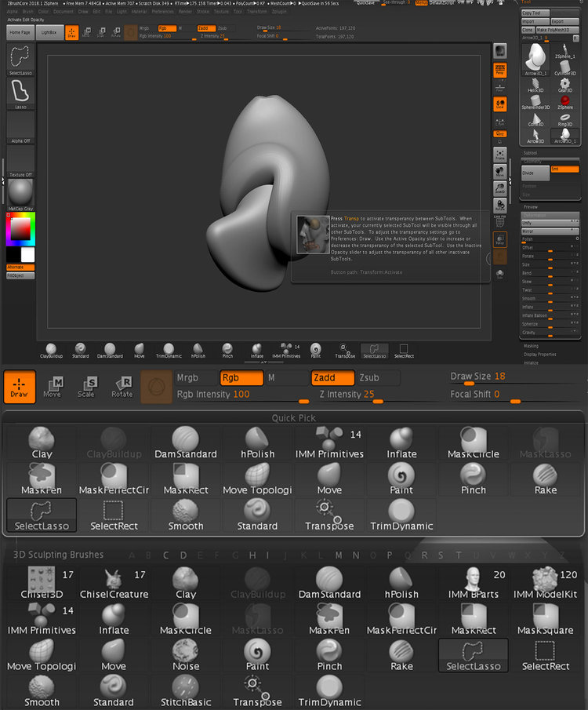Click Copy Tool
This screenshot has width=588, height=710.
coord(535,13)
